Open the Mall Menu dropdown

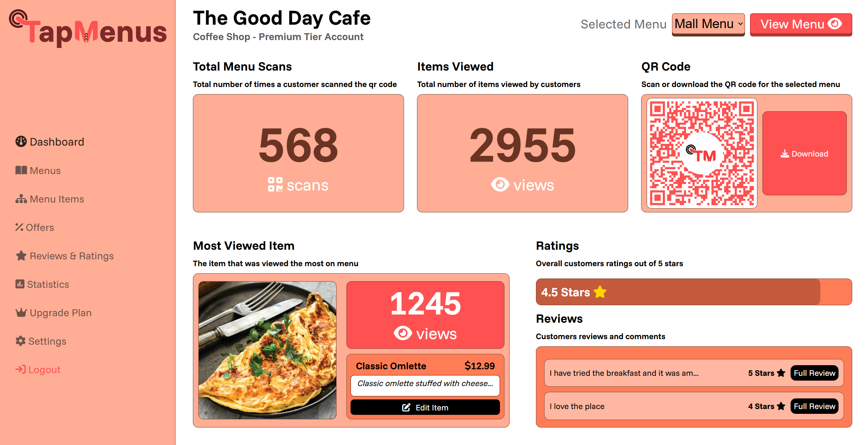[x=708, y=24]
